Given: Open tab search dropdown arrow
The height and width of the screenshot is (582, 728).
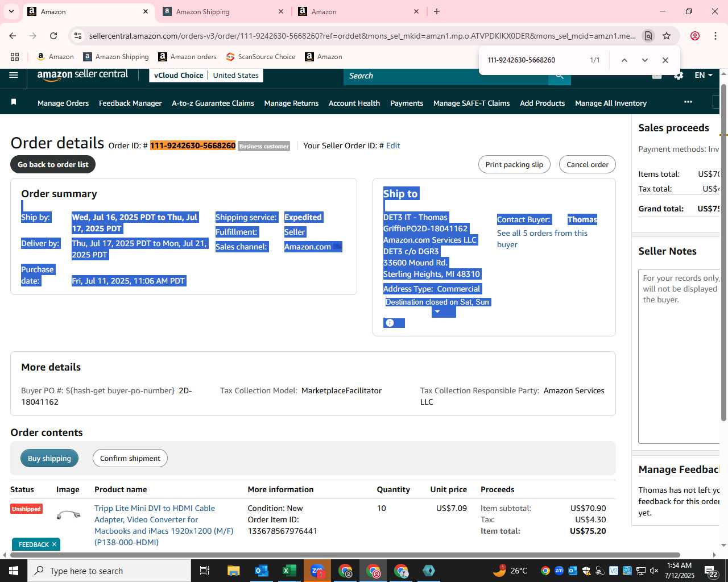Looking at the screenshot, I should tap(11, 11).
